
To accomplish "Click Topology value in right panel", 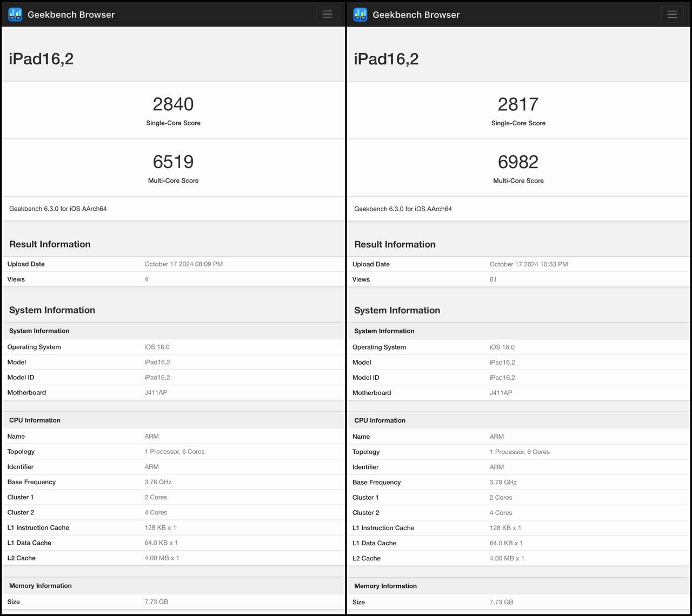I will click(x=520, y=452).
